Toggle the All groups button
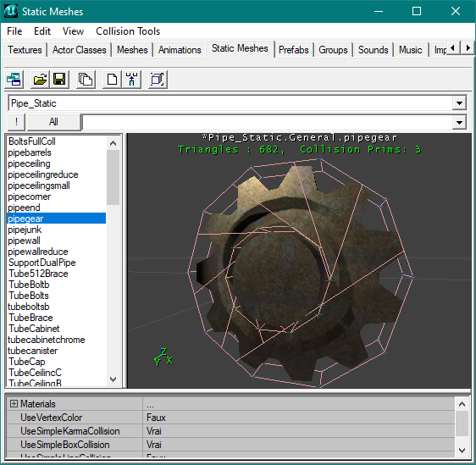476x465 pixels. click(53, 122)
